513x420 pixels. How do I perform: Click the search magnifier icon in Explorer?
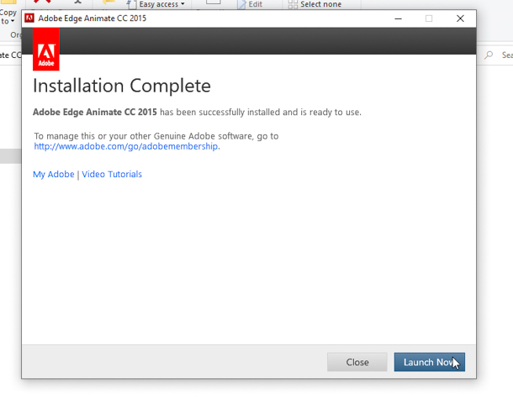(489, 55)
